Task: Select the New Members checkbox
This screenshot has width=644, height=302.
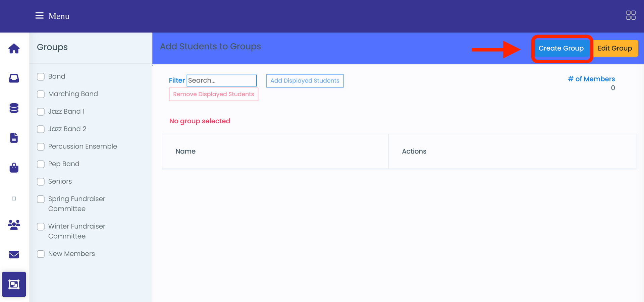Action: pos(41,254)
